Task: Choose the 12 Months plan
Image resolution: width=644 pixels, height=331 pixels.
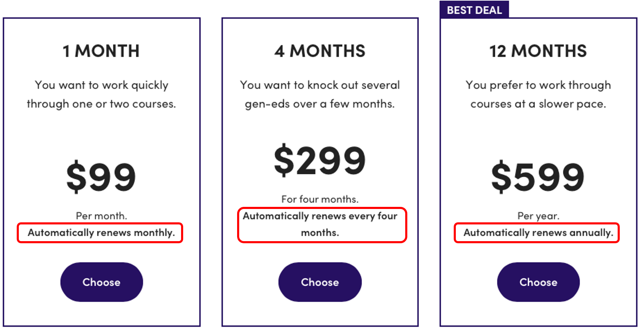Action: (538, 282)
